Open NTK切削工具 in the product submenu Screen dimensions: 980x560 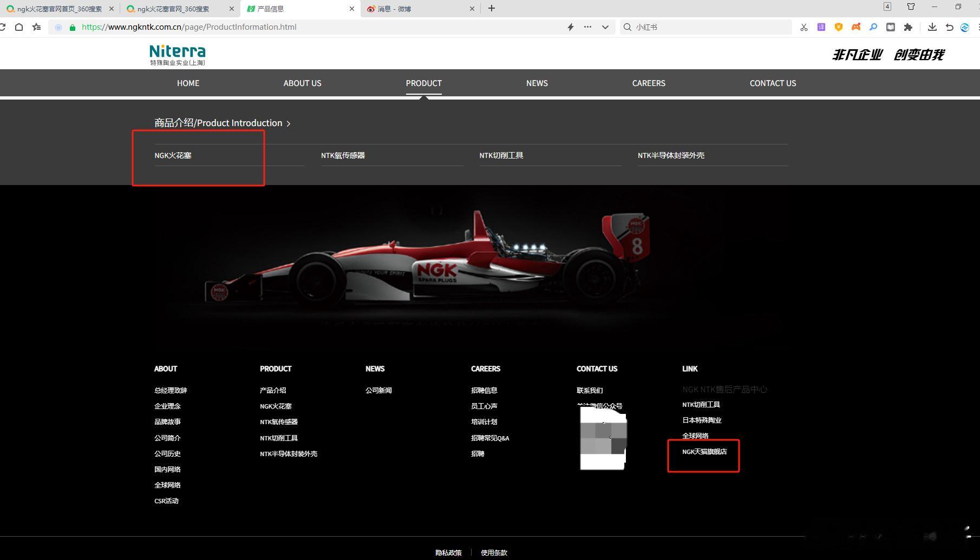(501, 155)
